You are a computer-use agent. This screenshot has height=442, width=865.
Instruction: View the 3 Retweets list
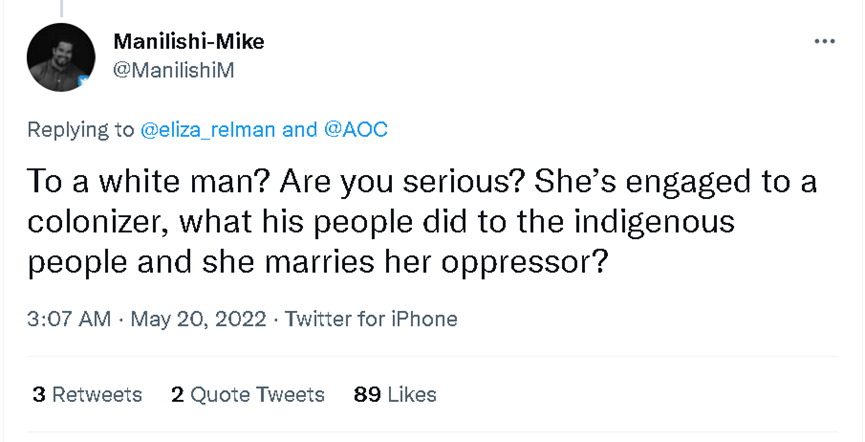pyautogui.click(x=87, y=394)
